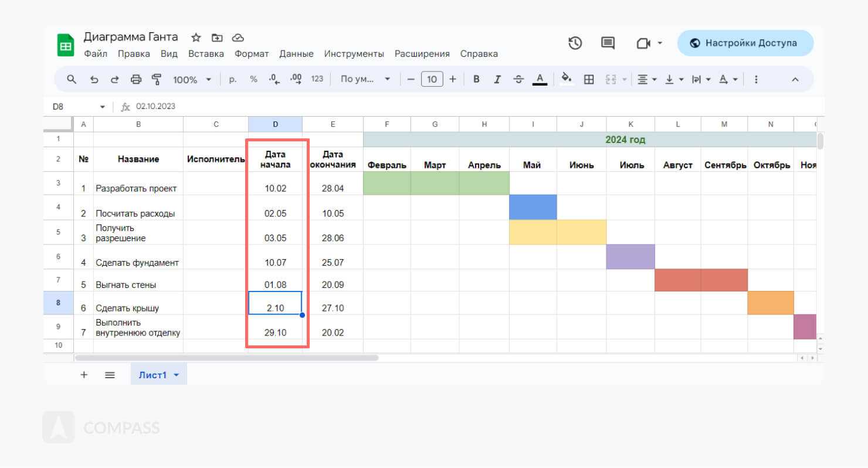The width and height of the screenshot is (868, 468).
Task: Click the undo arrow icon
Action: tap(94, 79)
